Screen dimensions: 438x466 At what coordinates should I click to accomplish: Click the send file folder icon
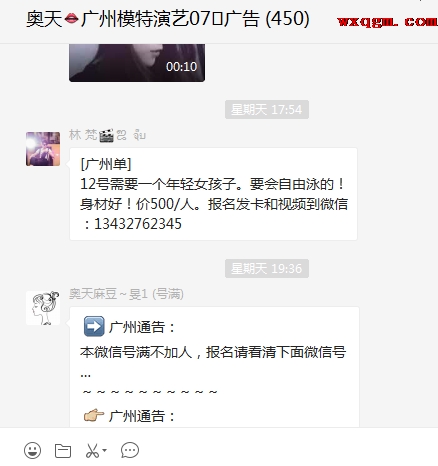click(63, 451)
